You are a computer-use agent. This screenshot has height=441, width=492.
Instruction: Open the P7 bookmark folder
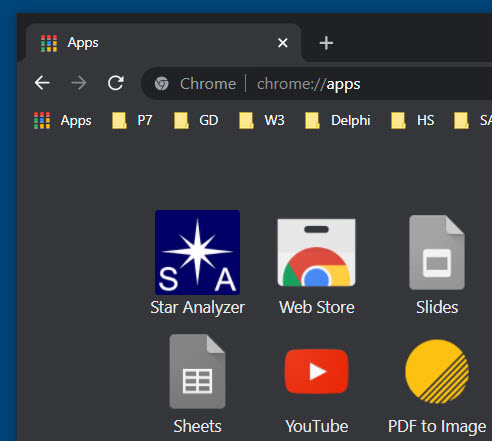click(132, 120)
